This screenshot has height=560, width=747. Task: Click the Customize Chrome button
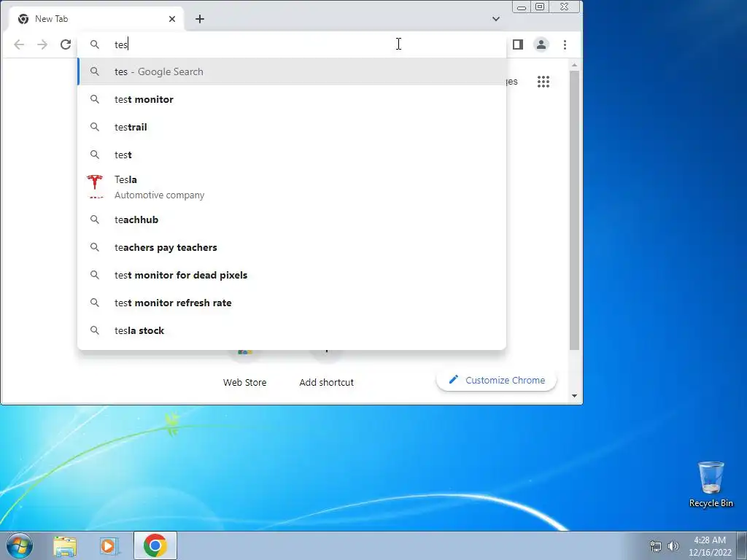pos(496,380)
